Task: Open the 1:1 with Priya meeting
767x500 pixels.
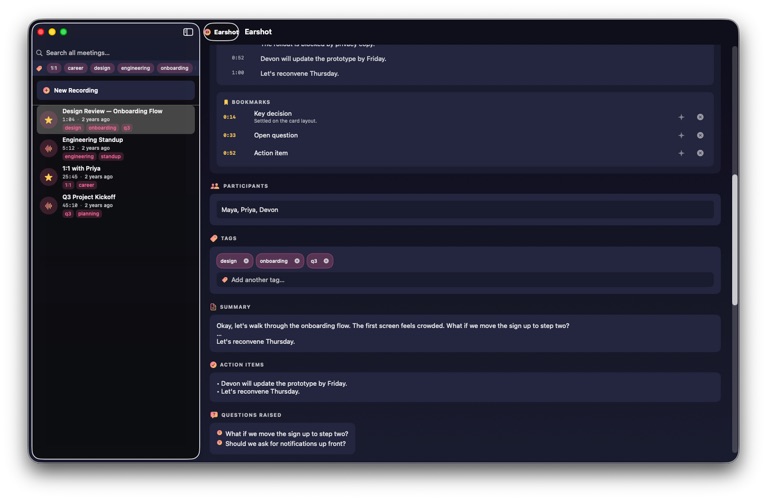Action: tap(116, 177)
